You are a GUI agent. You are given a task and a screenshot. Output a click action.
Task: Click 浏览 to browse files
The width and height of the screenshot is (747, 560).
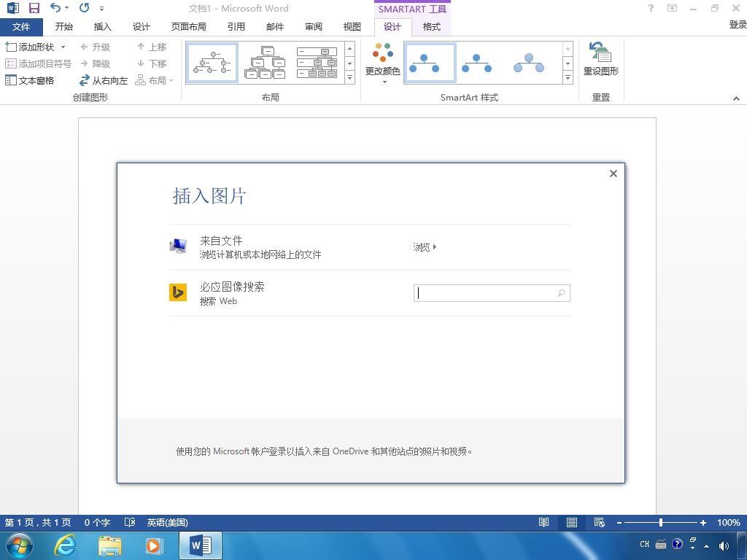[425, 247]
